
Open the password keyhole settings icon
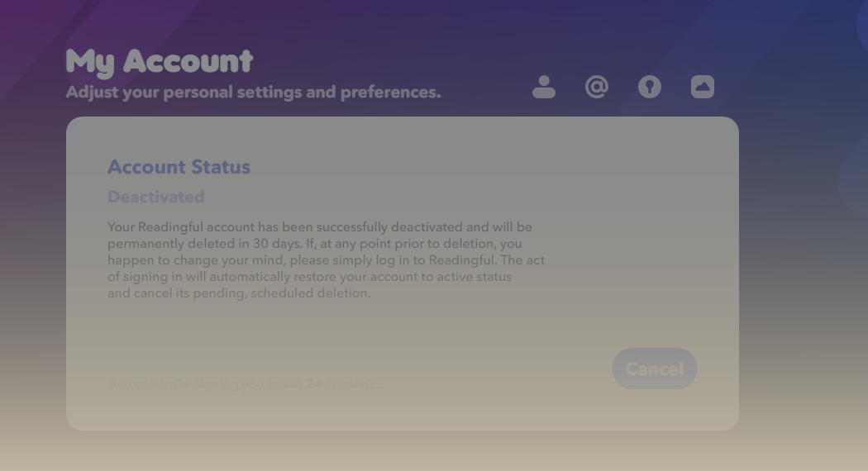click(649, 87)
